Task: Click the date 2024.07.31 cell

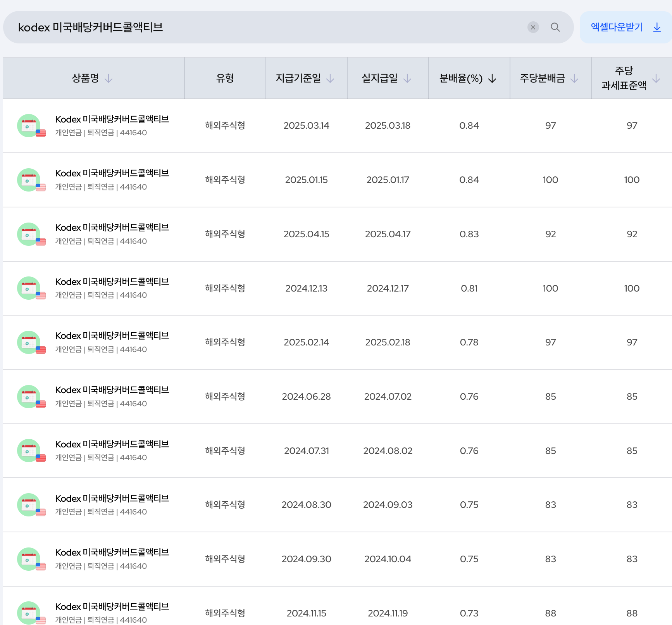Action: click(307, 451)
